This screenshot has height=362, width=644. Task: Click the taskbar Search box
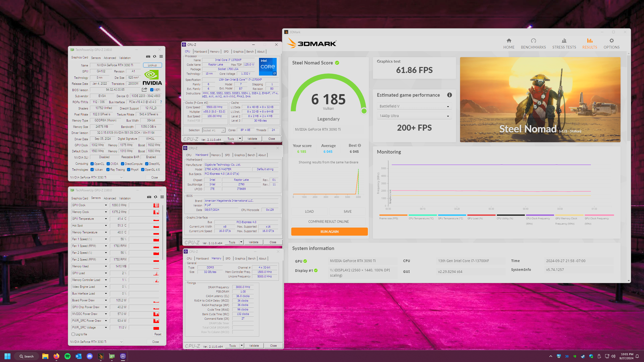[x=27, y=356]
